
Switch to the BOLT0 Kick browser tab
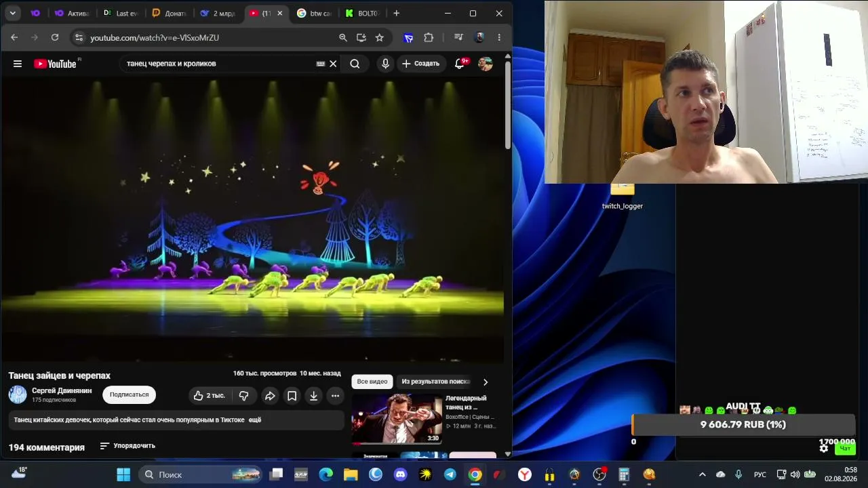point(363,13)
